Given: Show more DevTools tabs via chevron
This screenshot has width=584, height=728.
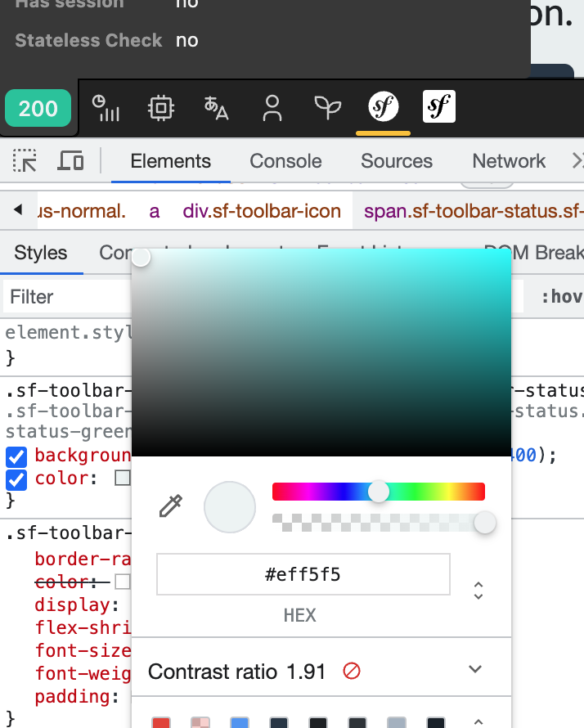Looking at the screenshot, I should 577,161.
